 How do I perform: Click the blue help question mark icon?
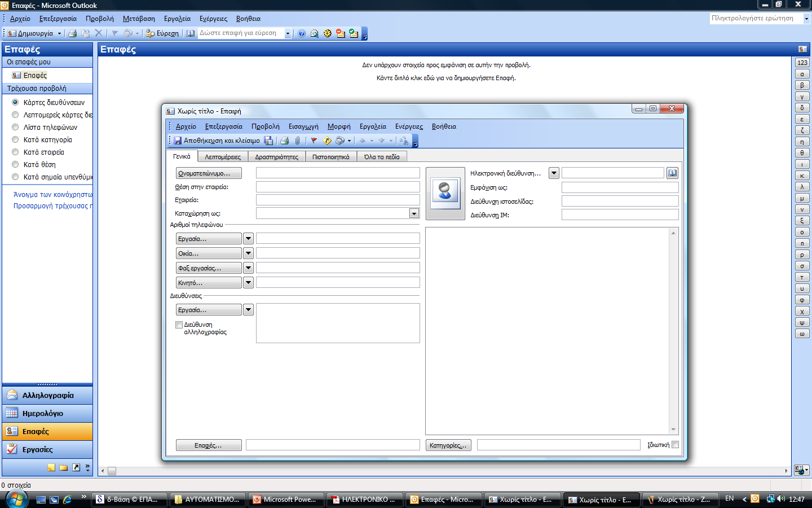[302, 33]
